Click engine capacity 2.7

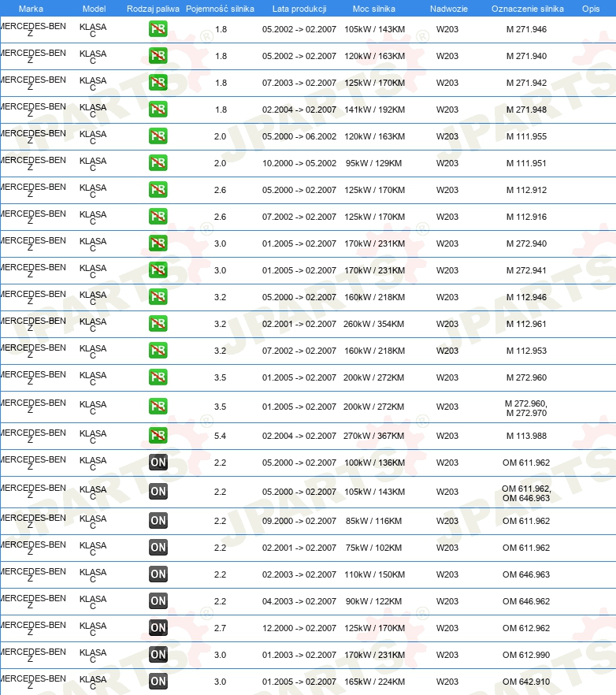(x=221, y=627)
